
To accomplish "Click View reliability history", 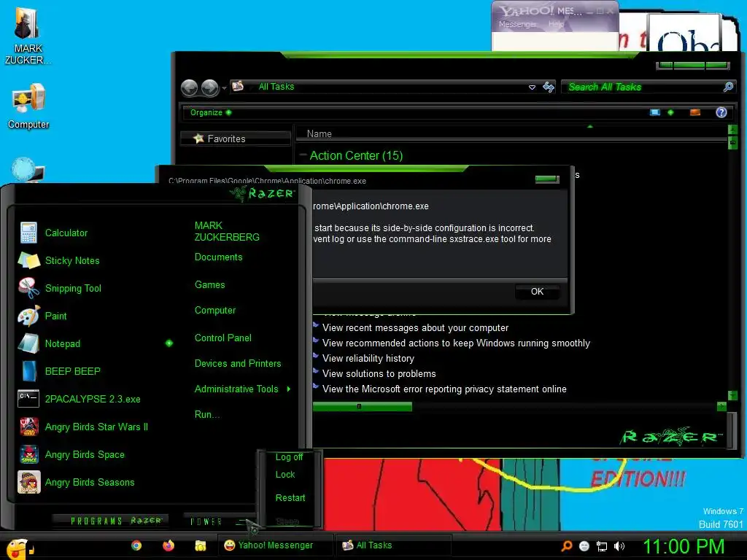I will click(x=368, y=358).
